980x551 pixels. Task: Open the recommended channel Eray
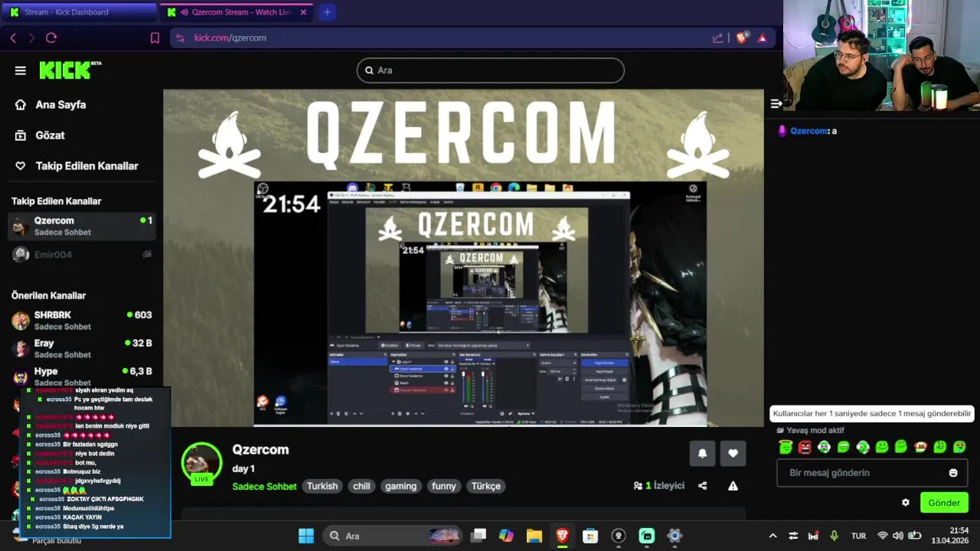click(x=82, y=348)
